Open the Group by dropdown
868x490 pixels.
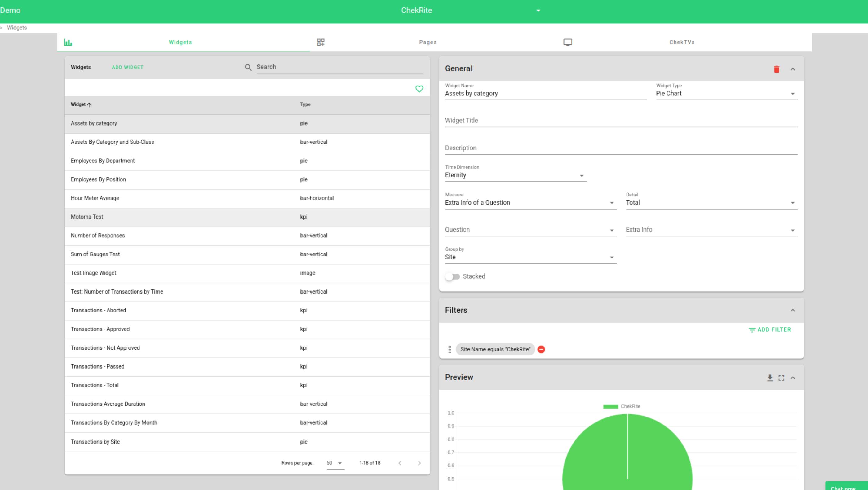pyautogui.click(x=531, y=257)
